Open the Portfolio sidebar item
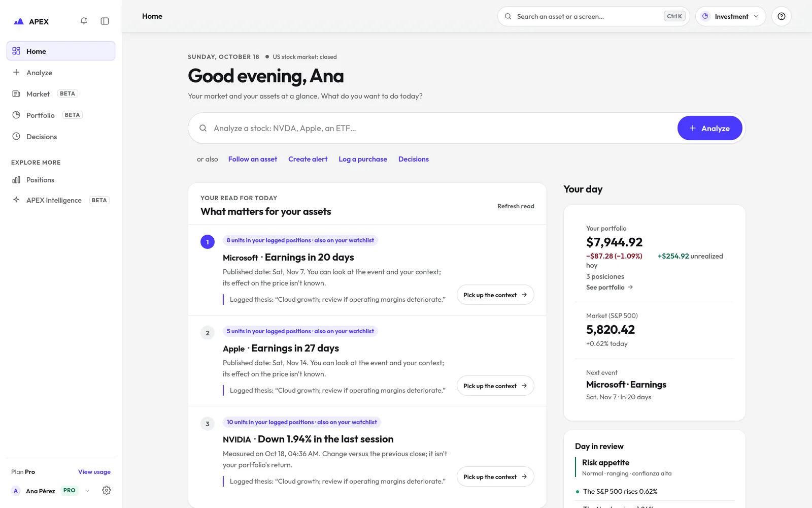The width and height of the screenshot is (812, 508). click(x=61, y=115)
